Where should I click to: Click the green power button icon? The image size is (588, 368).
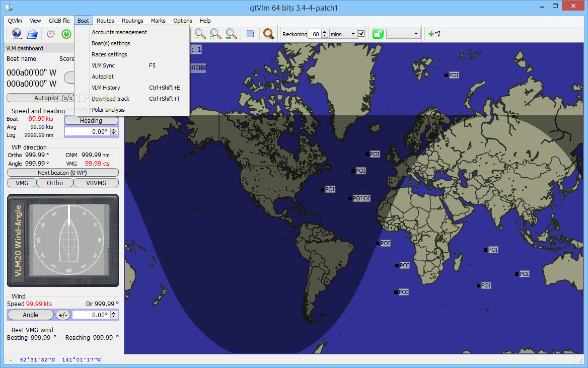pyautogui.click(x=66, y=34)
